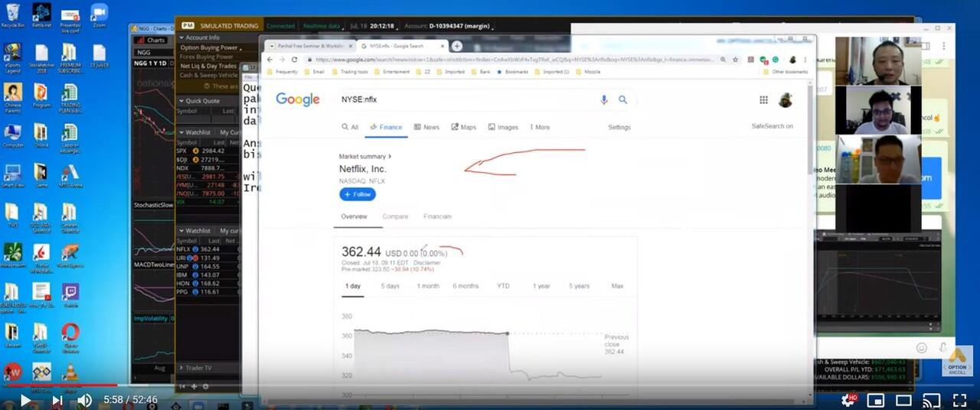This screenshot has width=980, height=410.
Task: Follow Netflix, Inc. stock
Action: (358, 194)
